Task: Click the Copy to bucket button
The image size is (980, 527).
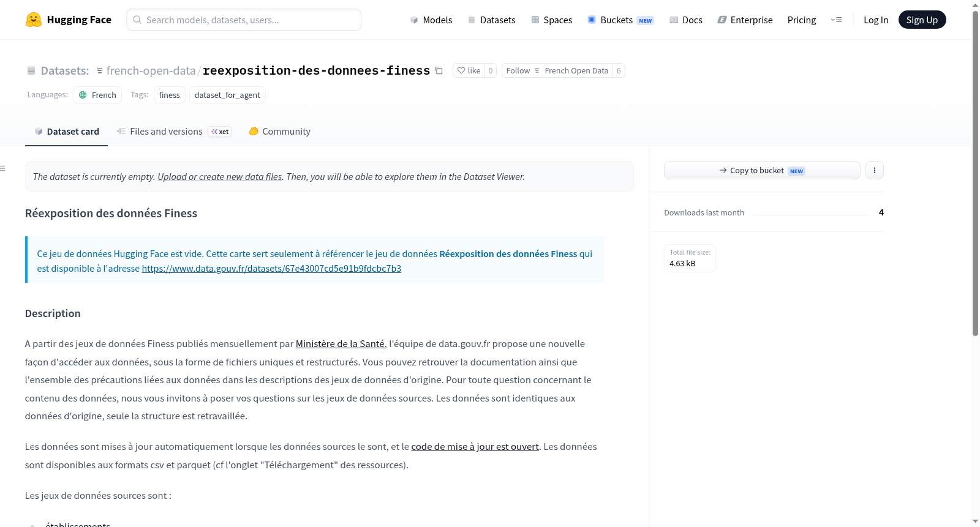Action: (x=762, y=170)
